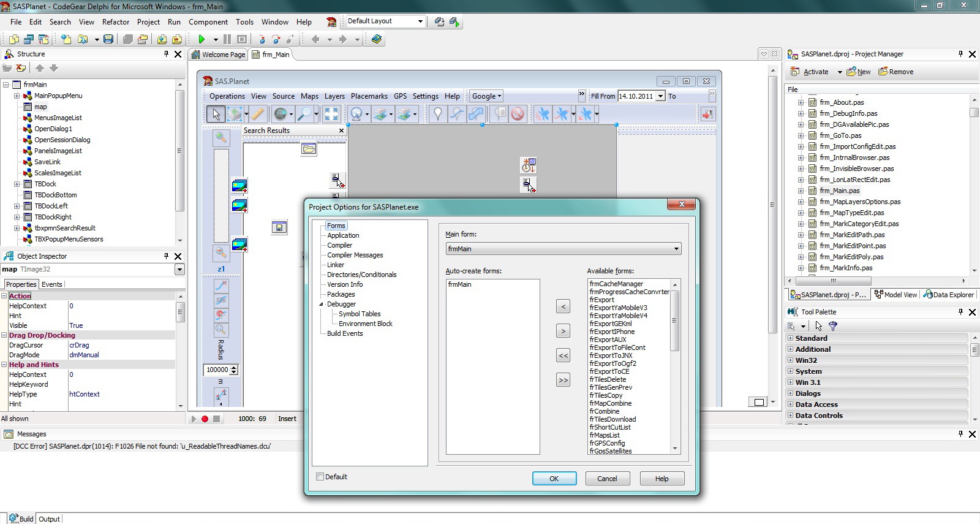Click the help book icon in toolbar
This screenshot has width=980, height=524.
(x=377, y=39)
